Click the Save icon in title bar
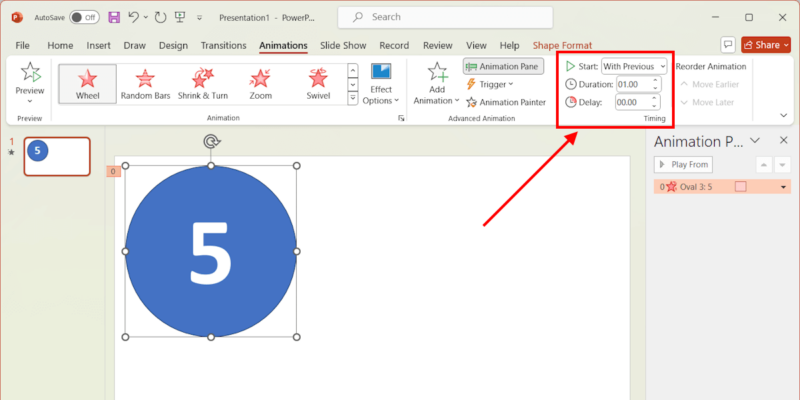Image resolution: width=800 pixels, height=400 pixels. pyautogui.click(x=114, y=17)
